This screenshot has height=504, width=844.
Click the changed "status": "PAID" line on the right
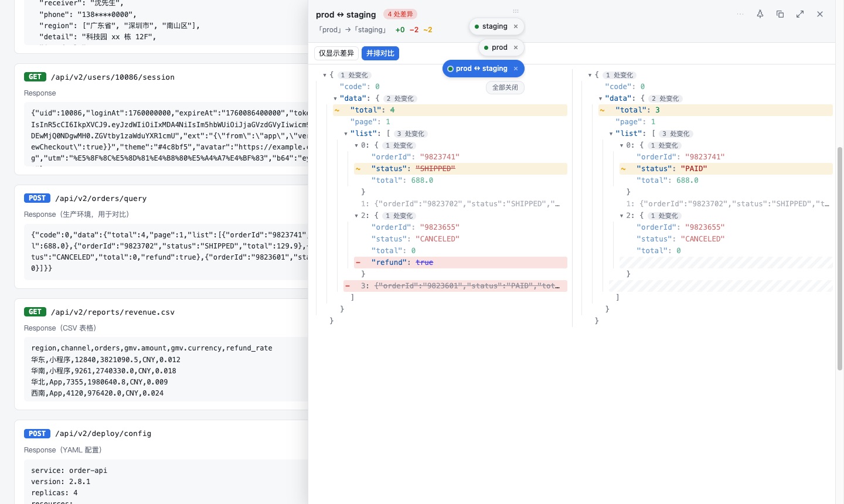coord(726,169)
